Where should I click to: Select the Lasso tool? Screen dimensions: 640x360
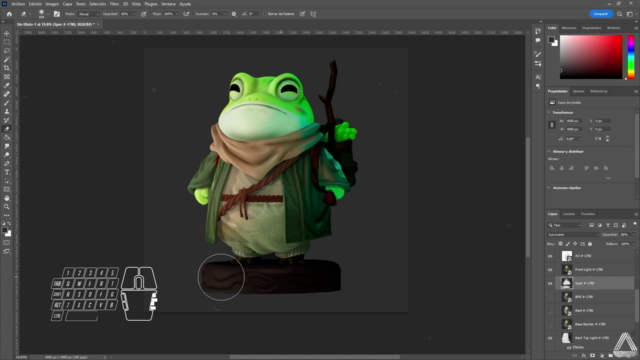pos(7,51)
